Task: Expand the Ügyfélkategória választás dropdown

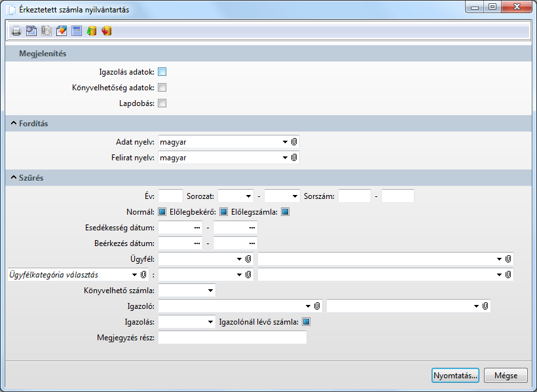Action: click(135, 275)
